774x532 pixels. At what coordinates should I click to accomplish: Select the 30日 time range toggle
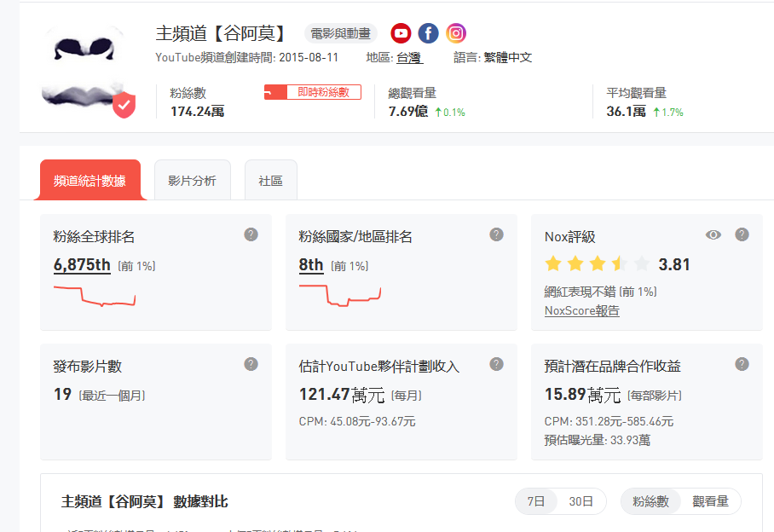(581, 501)
